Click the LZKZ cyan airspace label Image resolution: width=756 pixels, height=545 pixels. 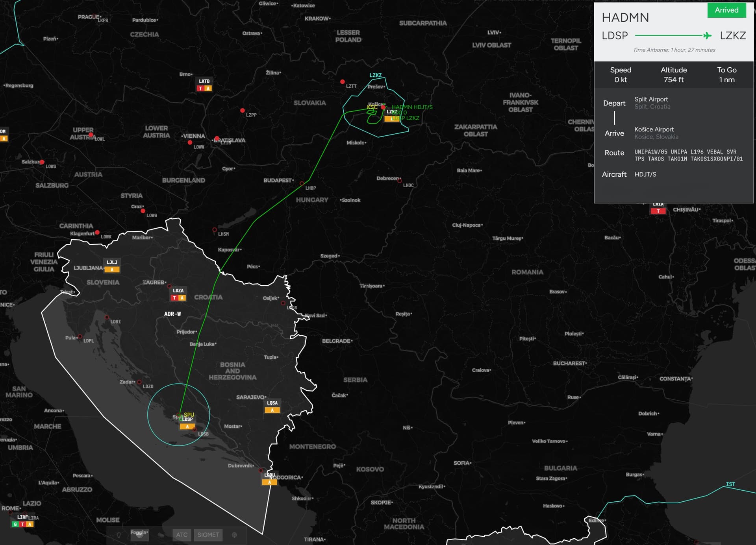point(375,75)
